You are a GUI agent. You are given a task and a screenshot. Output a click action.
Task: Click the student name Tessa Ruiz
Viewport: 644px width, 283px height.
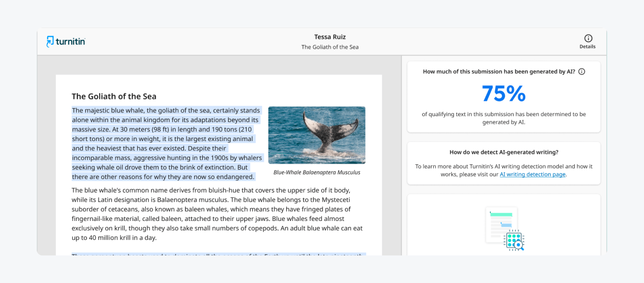coord(330,37)
